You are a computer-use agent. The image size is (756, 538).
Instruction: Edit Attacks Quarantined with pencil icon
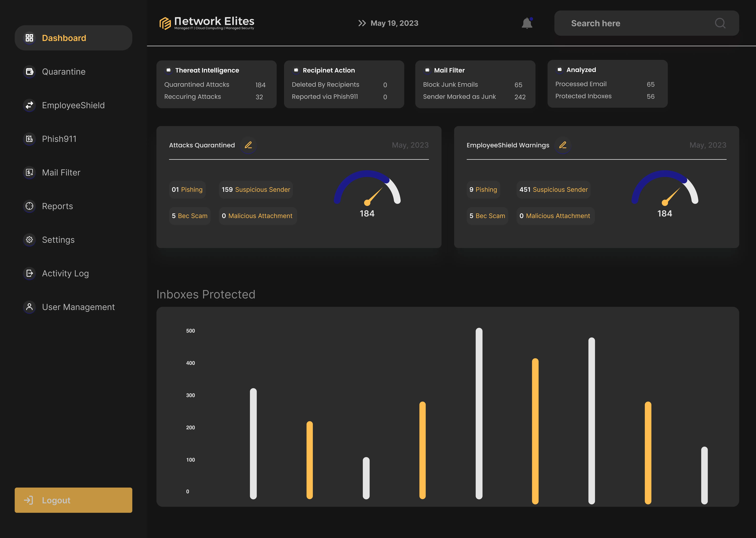(x=248, y=145)
